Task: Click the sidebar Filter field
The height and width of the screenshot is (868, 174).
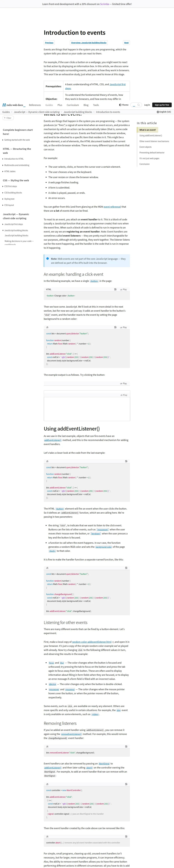Action: (x=8, y=118)
